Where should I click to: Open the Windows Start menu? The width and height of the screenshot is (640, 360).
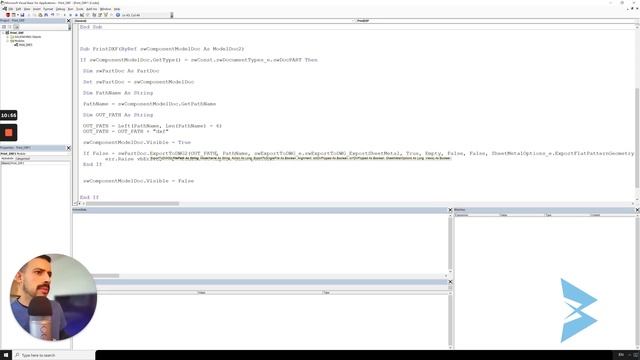coord(6,355)
